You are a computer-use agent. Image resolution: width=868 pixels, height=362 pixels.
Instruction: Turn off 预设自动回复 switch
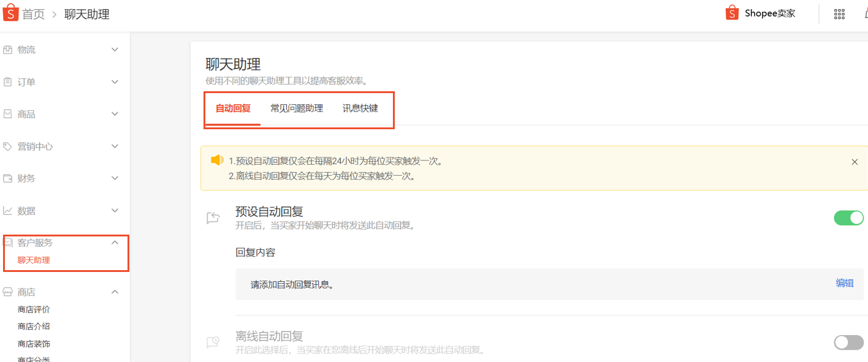(x=849, y=217)
